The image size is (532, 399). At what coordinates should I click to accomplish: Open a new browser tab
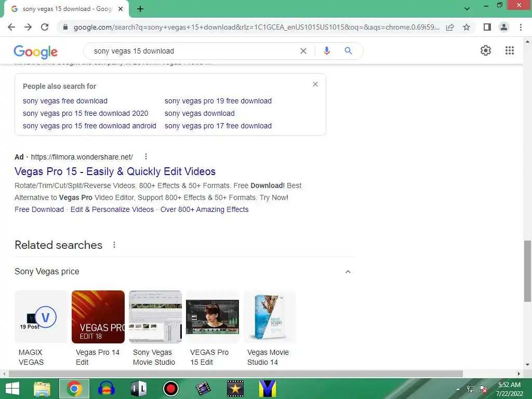[140, 9]
